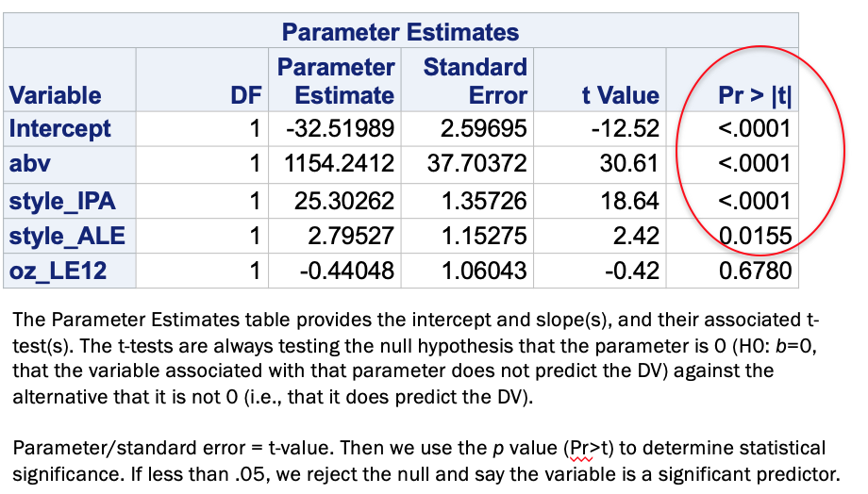Click the Parameter Estimates table title

400,31
